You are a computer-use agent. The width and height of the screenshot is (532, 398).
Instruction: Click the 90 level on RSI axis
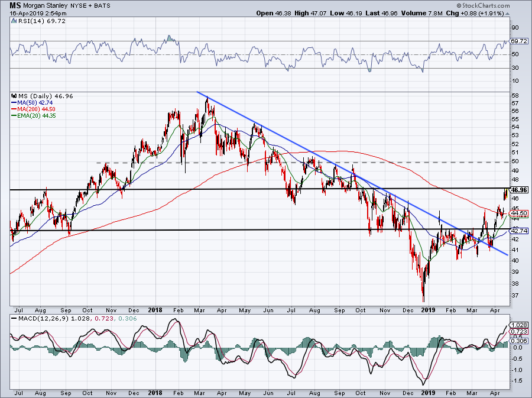point(515,28)
